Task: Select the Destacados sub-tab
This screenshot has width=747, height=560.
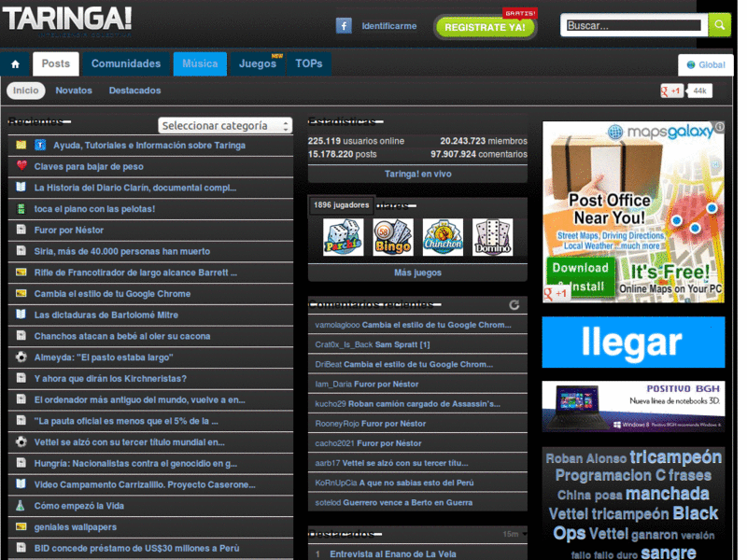Action: (134, 91)
